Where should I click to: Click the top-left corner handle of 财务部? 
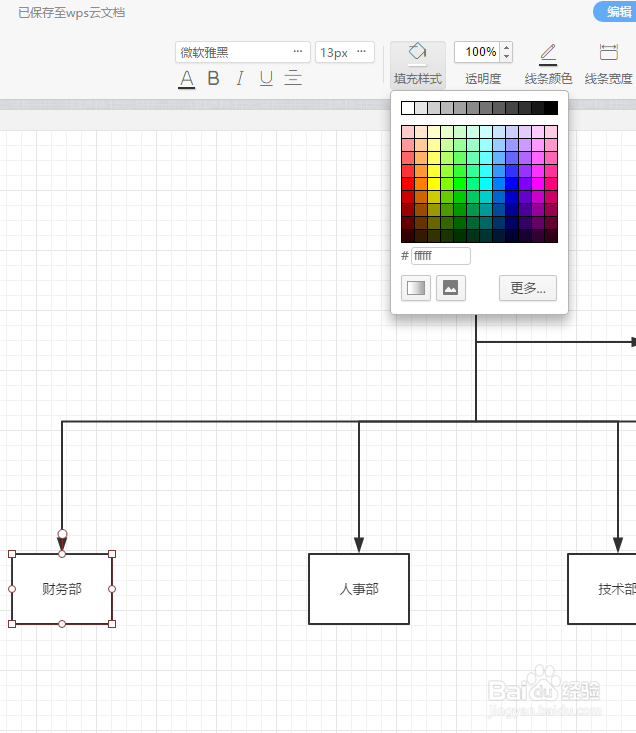click(12, 554)
